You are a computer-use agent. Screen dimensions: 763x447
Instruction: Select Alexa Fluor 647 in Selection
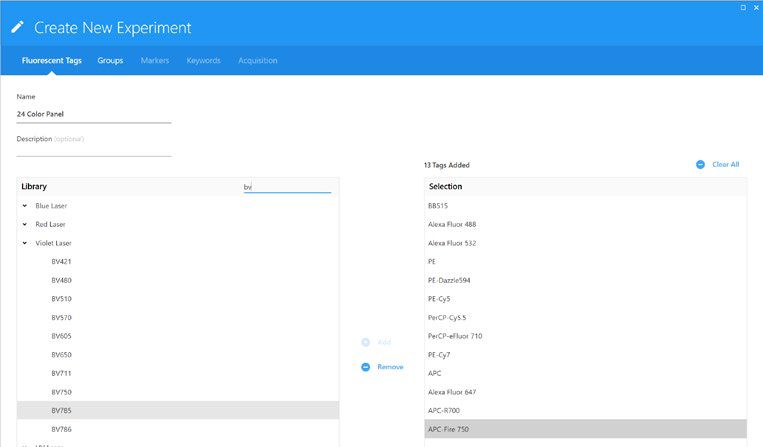(x=452, y=392)
